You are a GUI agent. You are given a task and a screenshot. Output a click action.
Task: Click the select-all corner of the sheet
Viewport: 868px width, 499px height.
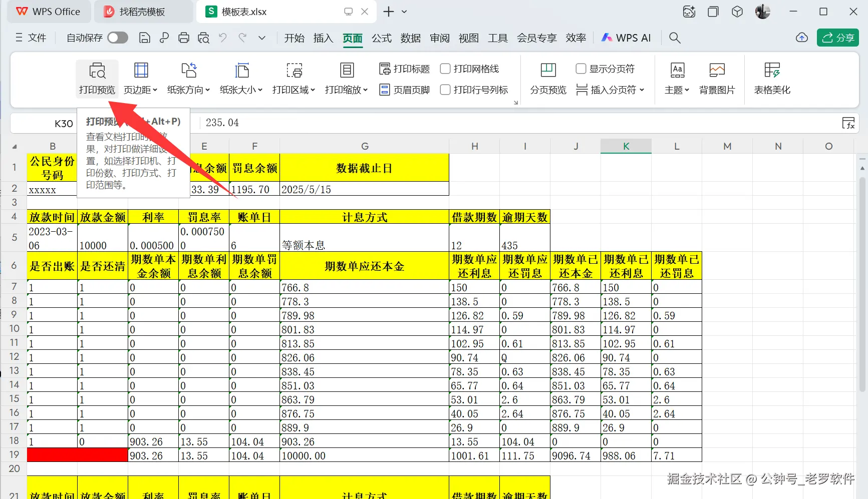[x=15, y=146]
